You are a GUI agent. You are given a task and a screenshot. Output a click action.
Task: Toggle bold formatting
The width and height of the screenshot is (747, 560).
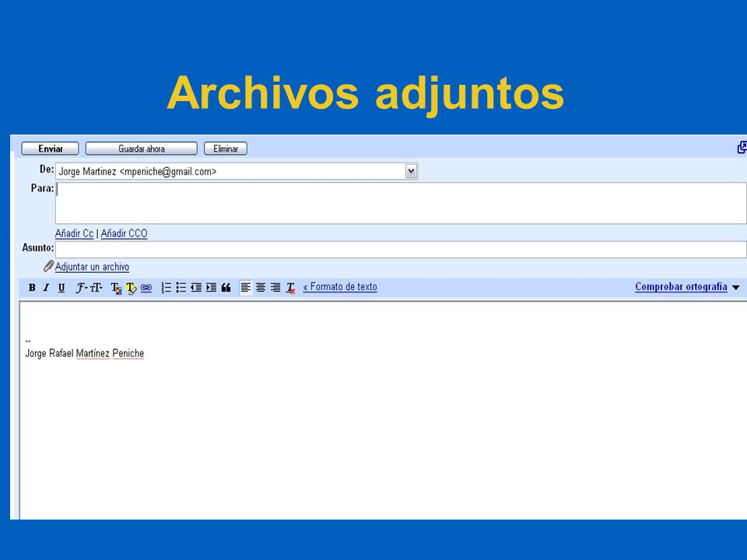(32, 288)
